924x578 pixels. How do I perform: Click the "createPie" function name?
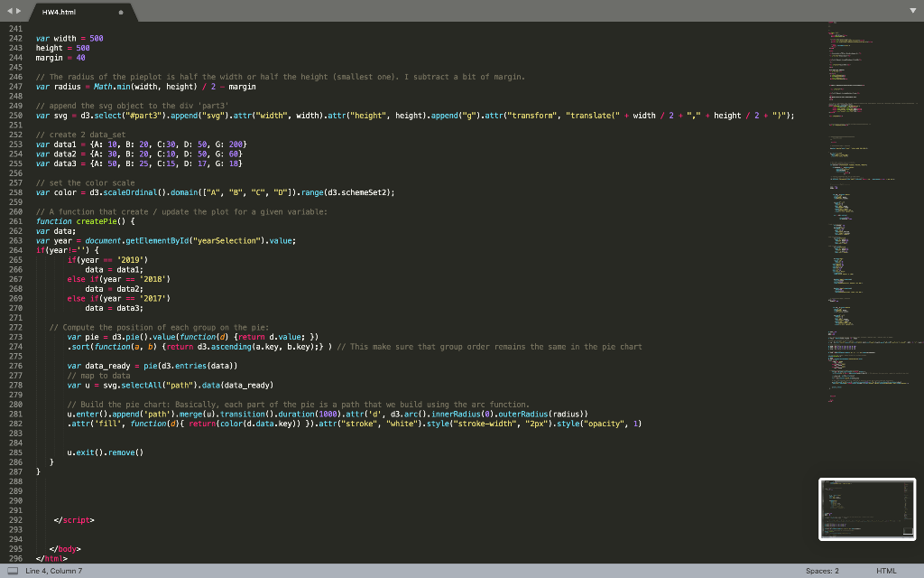tap(97, 221)
